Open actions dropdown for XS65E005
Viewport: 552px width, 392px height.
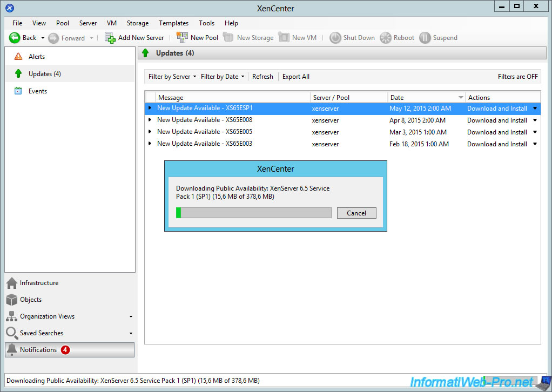[535, 132]
